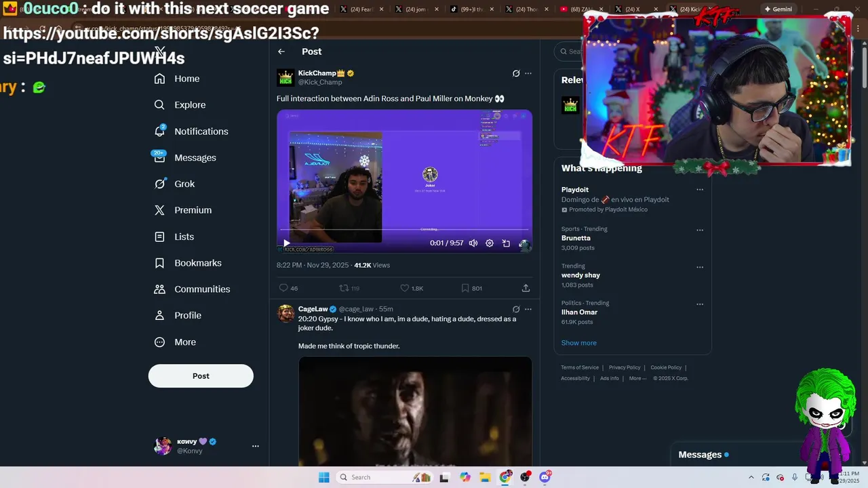
Task: Open the Profile page
Action: point(178,315)
